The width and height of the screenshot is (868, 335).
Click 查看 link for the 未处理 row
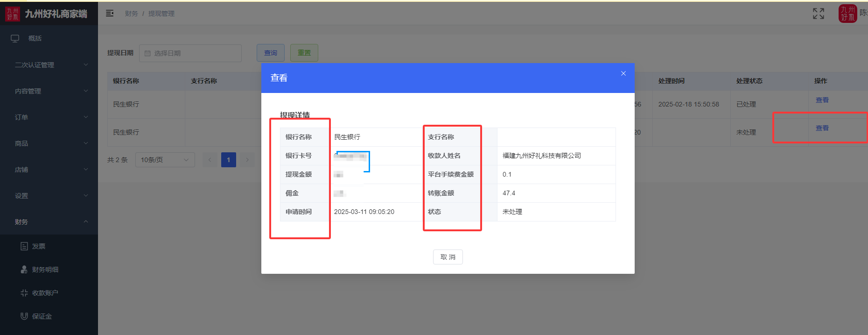(x=822, y=128)
